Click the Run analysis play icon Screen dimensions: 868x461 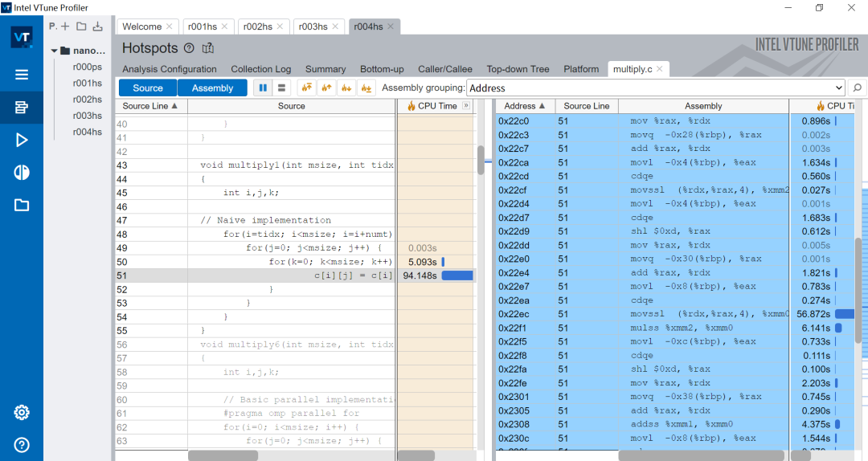point(22,140)
